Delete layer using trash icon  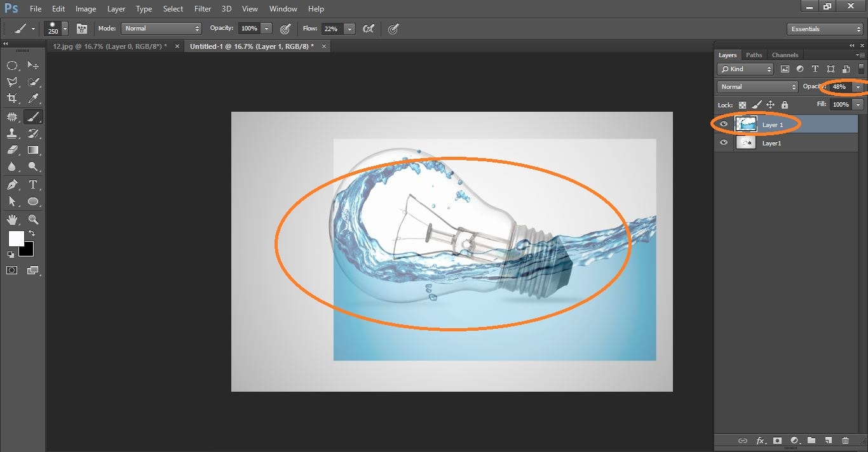pyautogui.click(x=846, y=441)
